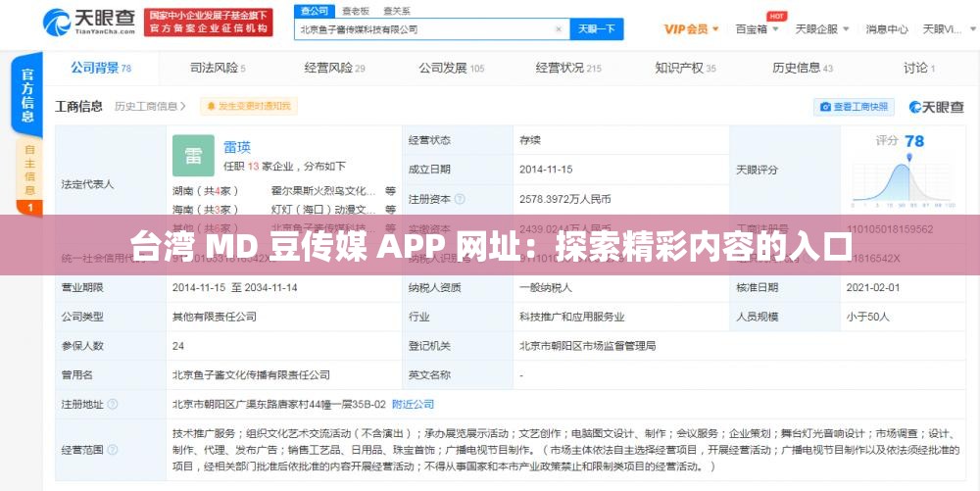Select the 查老板 search tab
The height and width of the screenshot is (491, 980).
point(356,11)
